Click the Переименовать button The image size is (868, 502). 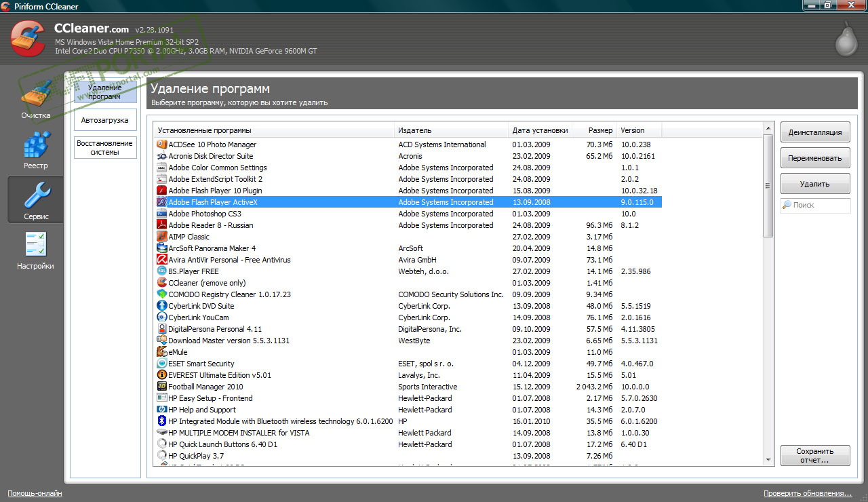point(815,158)
